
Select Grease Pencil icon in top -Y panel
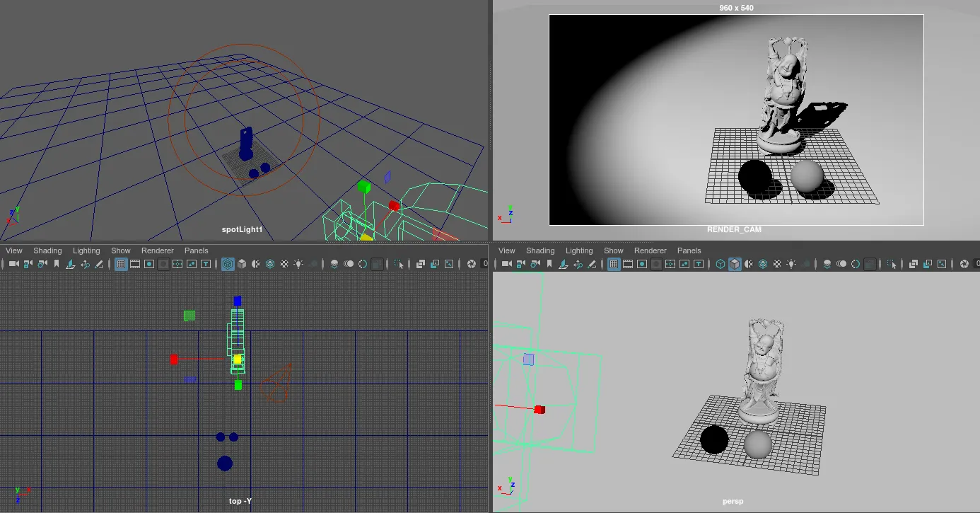[99, 264]
